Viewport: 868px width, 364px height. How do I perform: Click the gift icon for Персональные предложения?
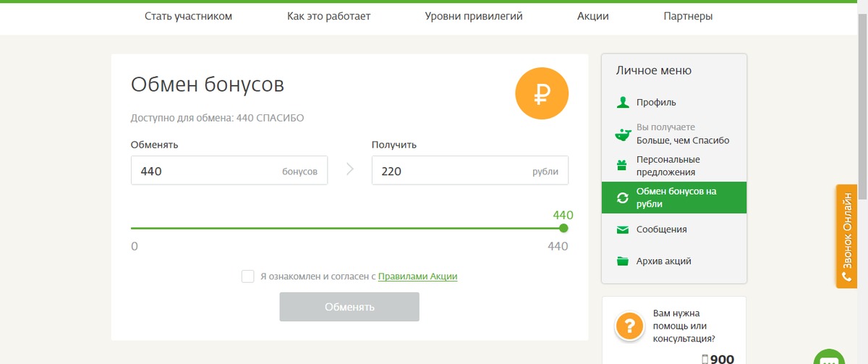pos(622,166)
